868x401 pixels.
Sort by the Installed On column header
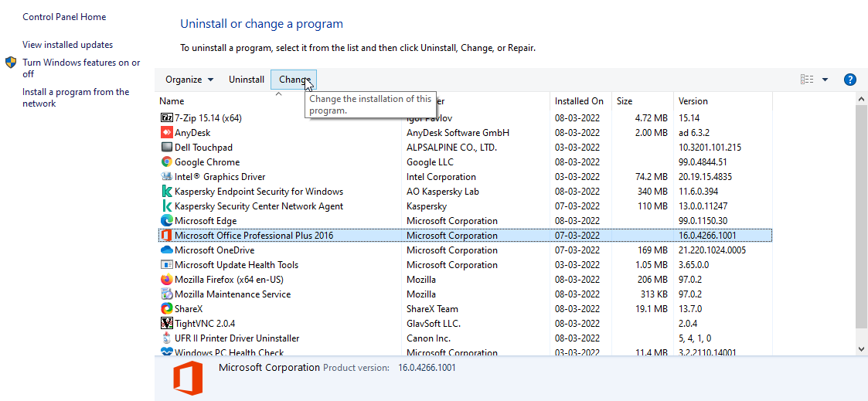579,101
